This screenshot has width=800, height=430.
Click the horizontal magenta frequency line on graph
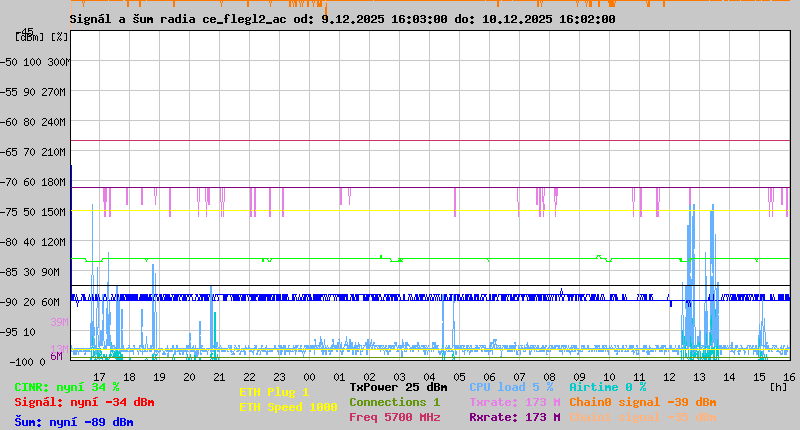[x=430, y=141]
